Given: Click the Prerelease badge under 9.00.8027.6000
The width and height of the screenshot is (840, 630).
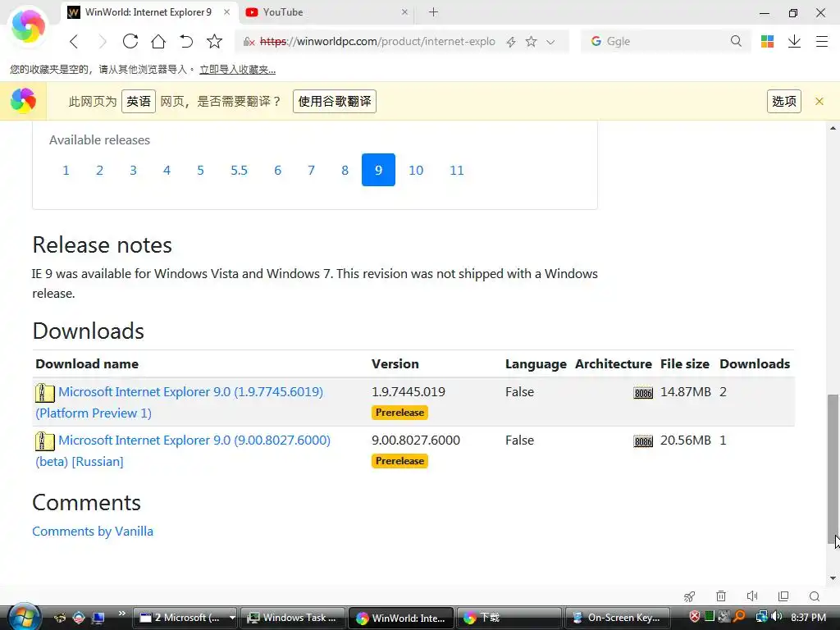Looking at the screenshot, I should pos(399,461).
